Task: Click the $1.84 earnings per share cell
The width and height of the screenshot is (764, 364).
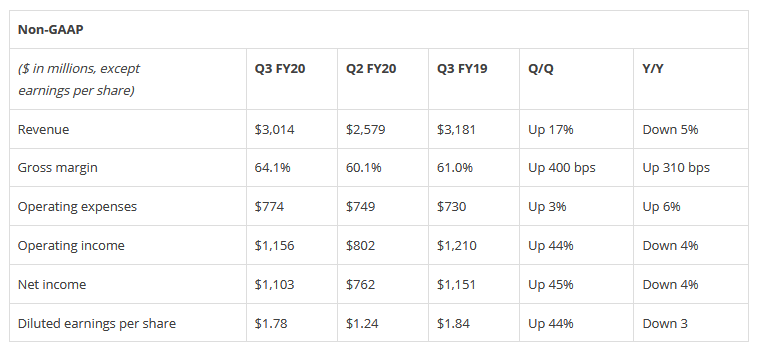Action: 453,324
